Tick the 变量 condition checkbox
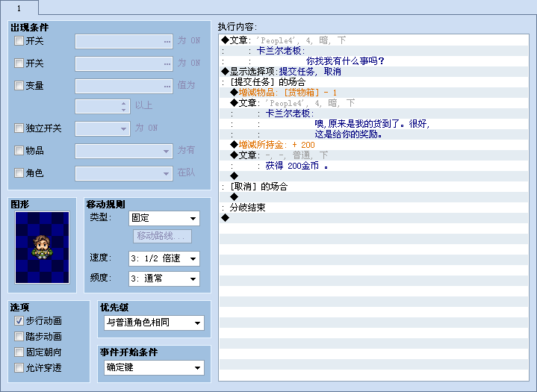537x392 pixels. [x=19, y=85]
